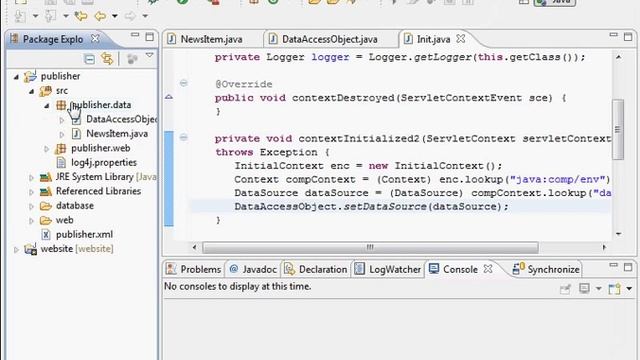The height and width of the screenshot is (360, 640).
Task: Maximize the Package Explorer panel
Action: (150, 37)
